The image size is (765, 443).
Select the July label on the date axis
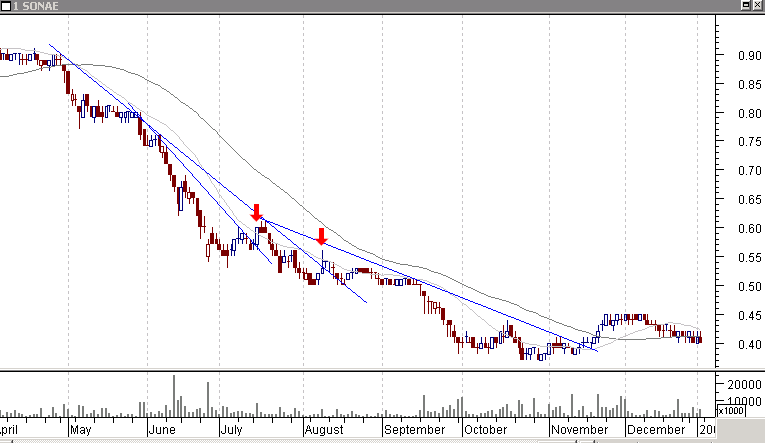pos(231,430)
